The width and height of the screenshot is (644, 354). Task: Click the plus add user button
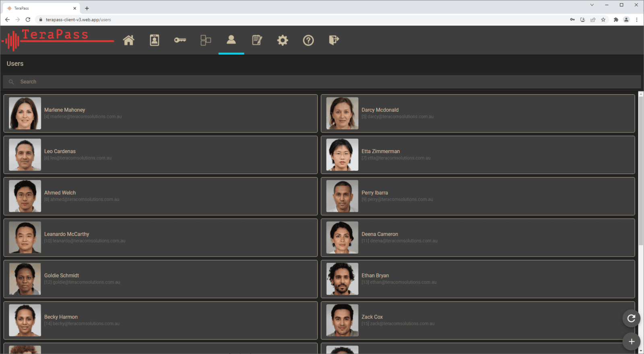coord(631,342)
